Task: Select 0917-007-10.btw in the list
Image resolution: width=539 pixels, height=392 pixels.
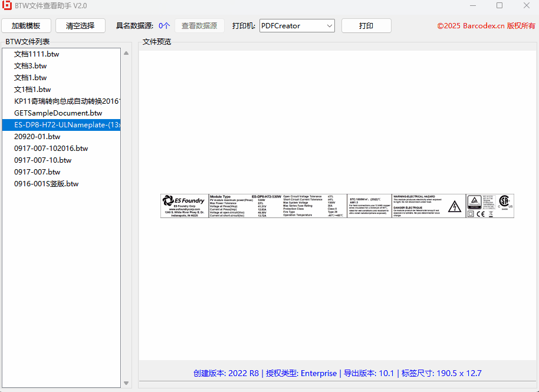Action: click(x=61, y=160)
